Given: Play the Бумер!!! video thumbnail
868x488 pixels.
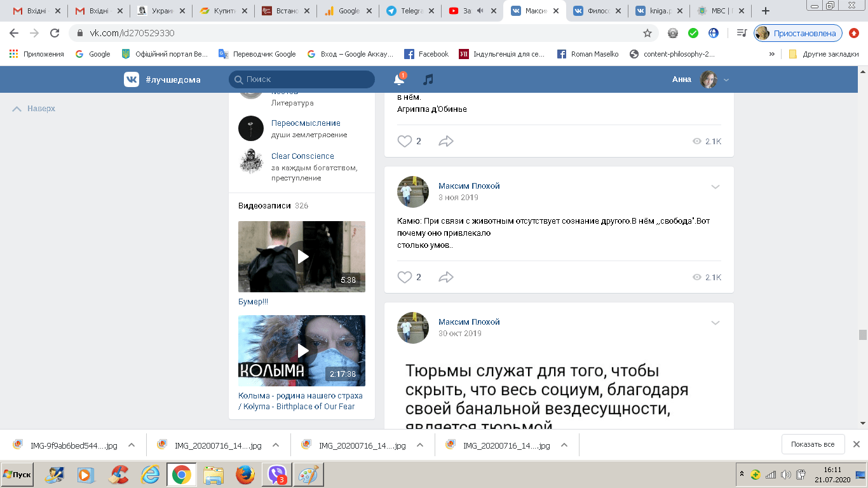Looking at the screenshot, I should [x=302, y=257].
